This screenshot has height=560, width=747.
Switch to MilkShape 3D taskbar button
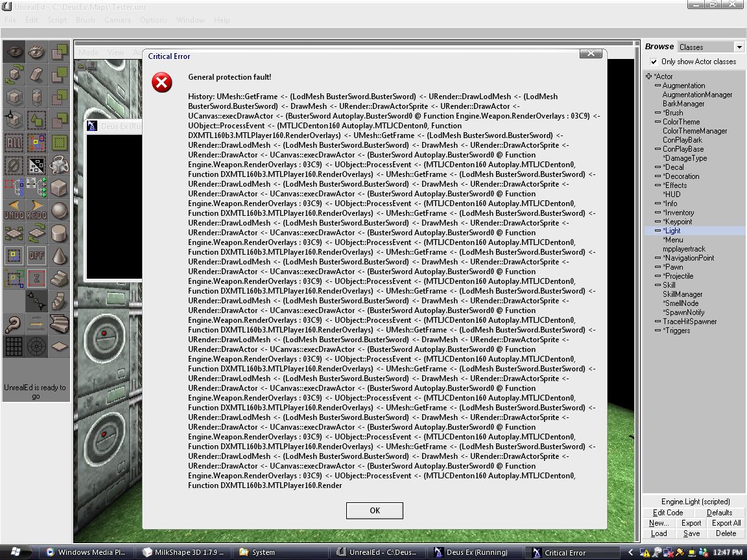pos(184,552)
